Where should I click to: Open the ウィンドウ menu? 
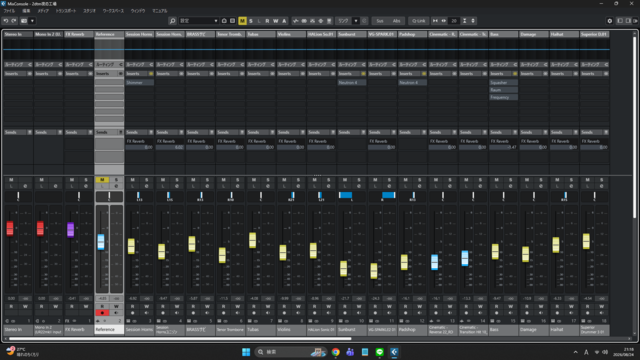pyautogui.click(x=138, y=11)
